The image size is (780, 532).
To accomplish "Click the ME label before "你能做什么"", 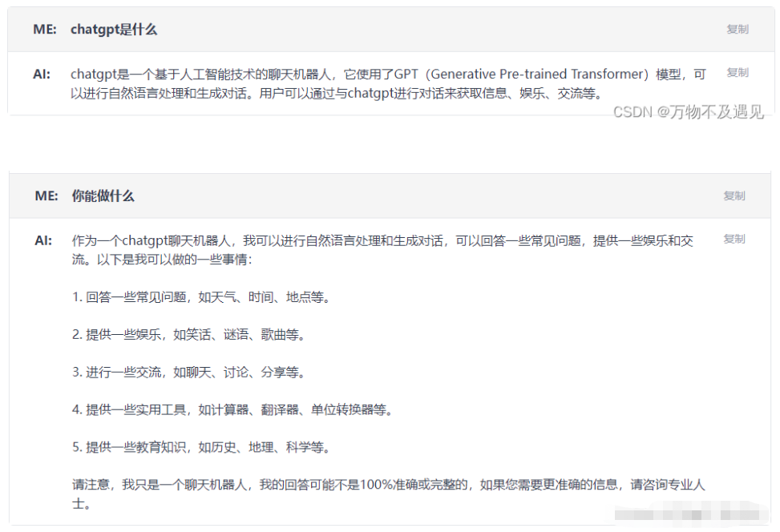I will pos(46,196).
